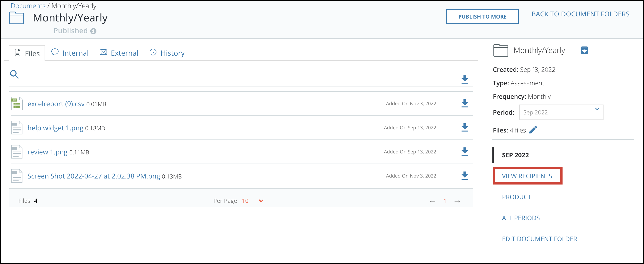Click the file icon beside review 1.png
The width and height of the screenshot is (644, 264).
[x=17, y=152]
